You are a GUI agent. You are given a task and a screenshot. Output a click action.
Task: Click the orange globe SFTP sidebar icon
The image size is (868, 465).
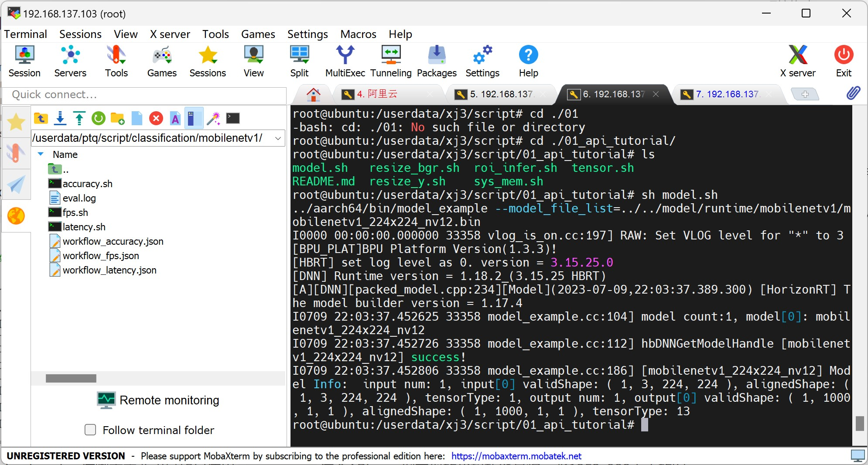(x=16, y=216)
